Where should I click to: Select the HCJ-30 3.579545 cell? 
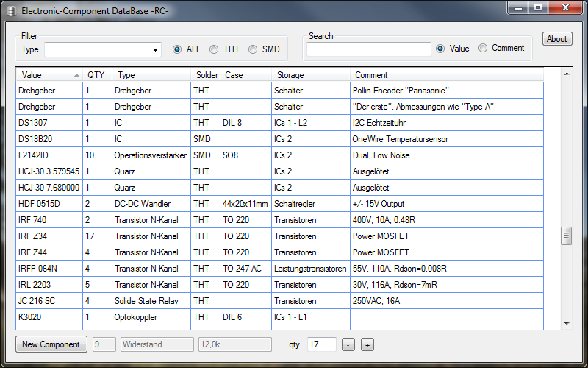point(49,171)
